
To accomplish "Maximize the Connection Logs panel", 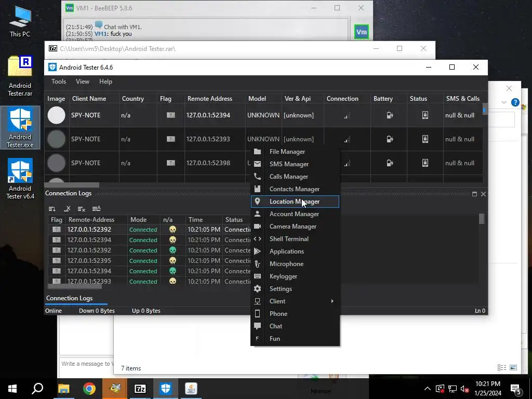I will pos(474,194).
